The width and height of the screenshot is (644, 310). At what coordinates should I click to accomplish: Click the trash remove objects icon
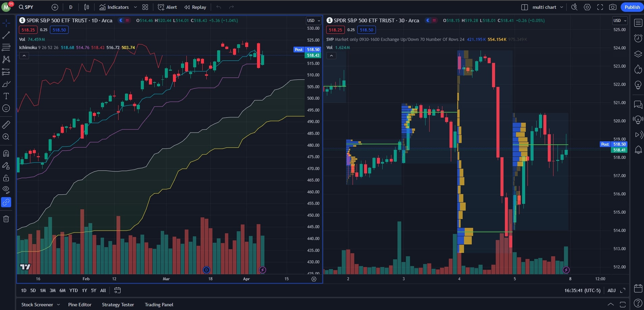click(6, 219)
